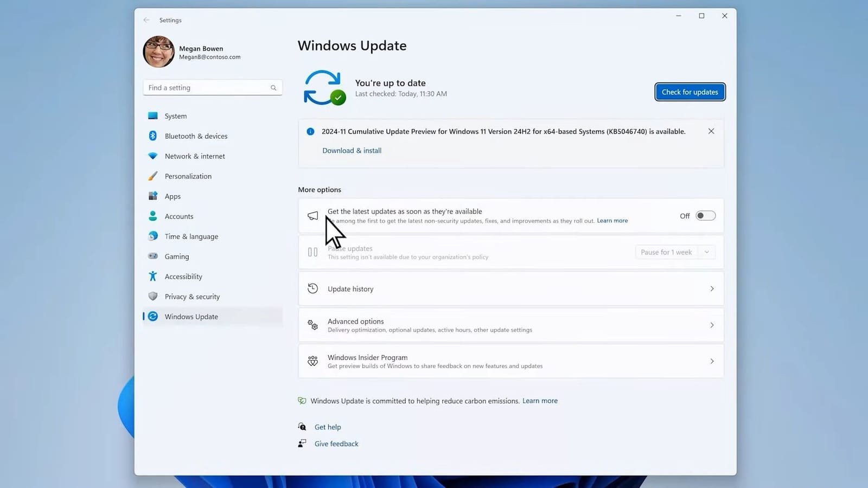
Task: Click the Gaming Xbox icon
Action: (153, 256)
